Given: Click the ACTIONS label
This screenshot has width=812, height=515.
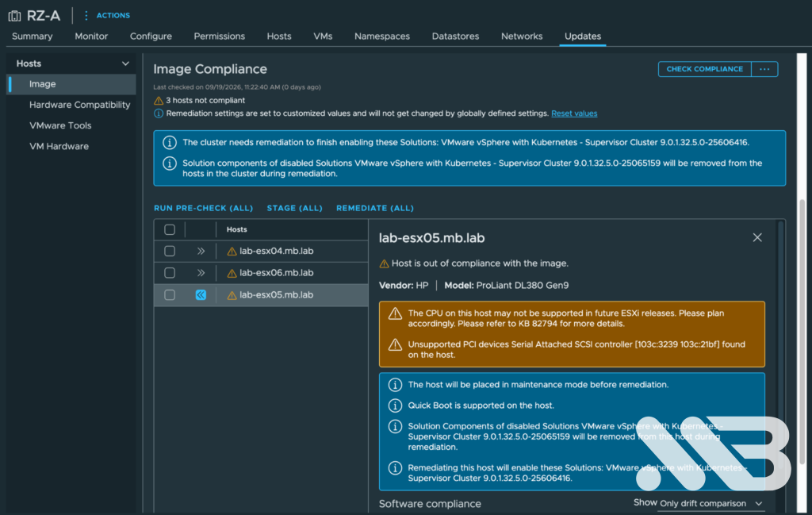Looking at the screenshot, I should [113, 16].
